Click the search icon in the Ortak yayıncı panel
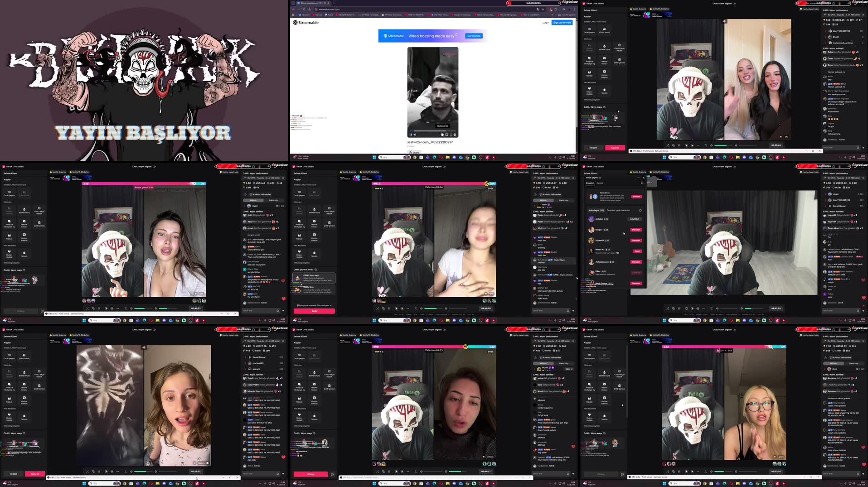Image resolution: width=868 pixels, height=487 pixels. click(642, 183)
